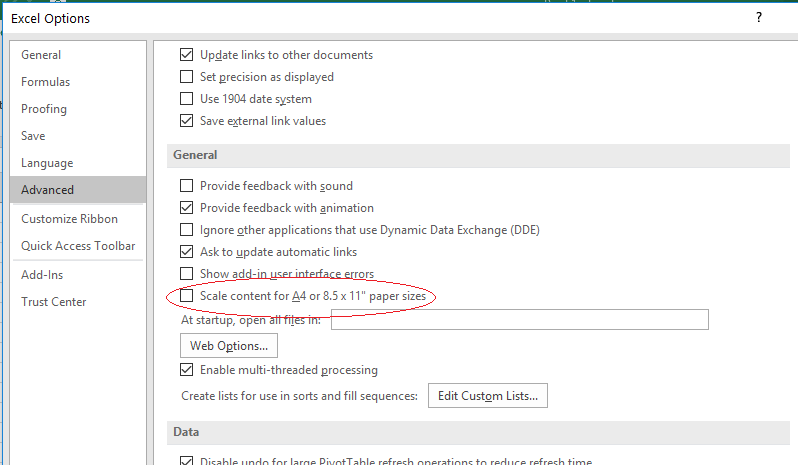Check Scale content for A4 paper sizes
Image resolution: width=798 pixels, height=465 pixels.
(x=187, y=296)
